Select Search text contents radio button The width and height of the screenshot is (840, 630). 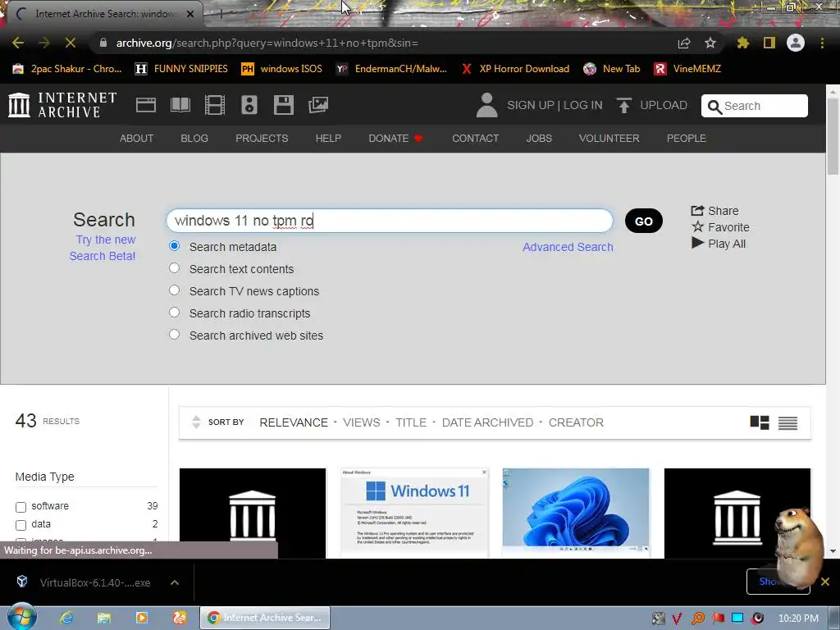174,268
